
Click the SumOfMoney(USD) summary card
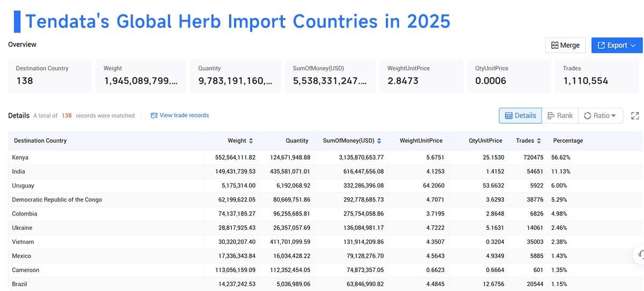click(331, 76)
